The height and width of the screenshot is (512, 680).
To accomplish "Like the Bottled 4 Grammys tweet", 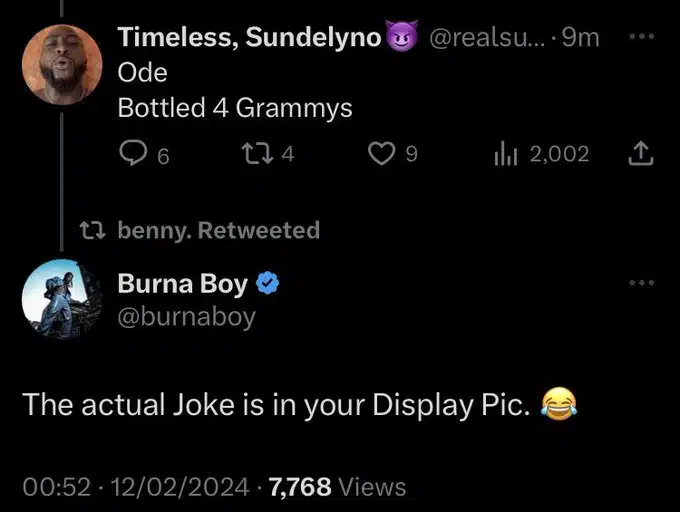I will (379, 153).
